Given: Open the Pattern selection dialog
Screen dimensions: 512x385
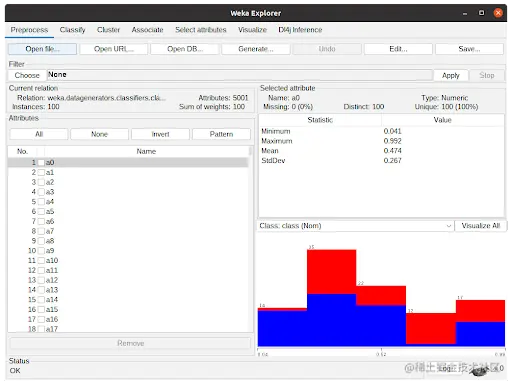Looking at the screenshot, I should [221, 134].
